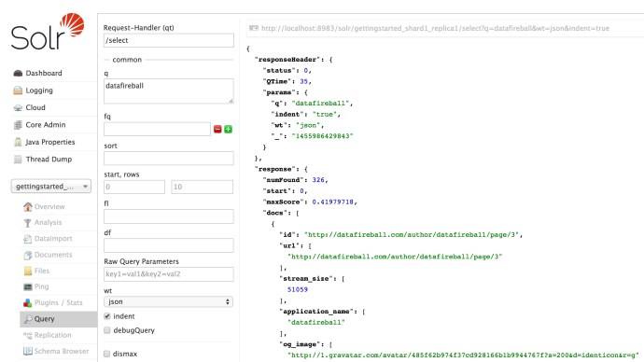
Task: Click the Dataimport icon
Action: (27, 239)
